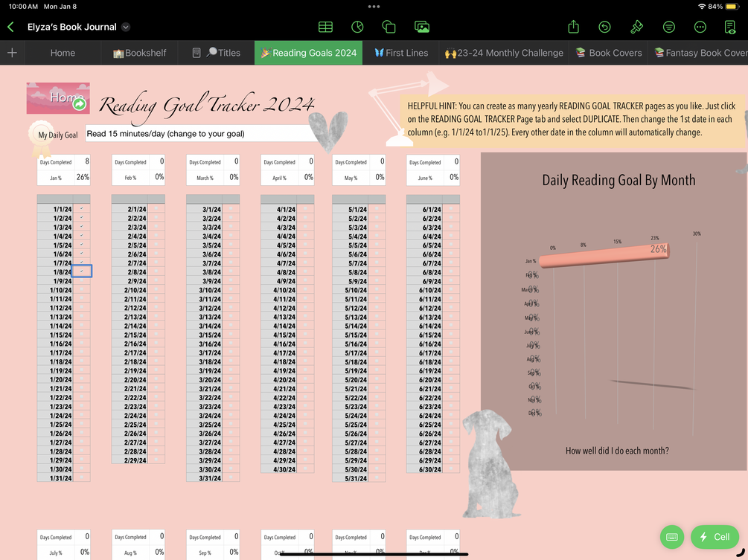
Task: Select the Feb % label cell
Action: [x=130, y=177]
